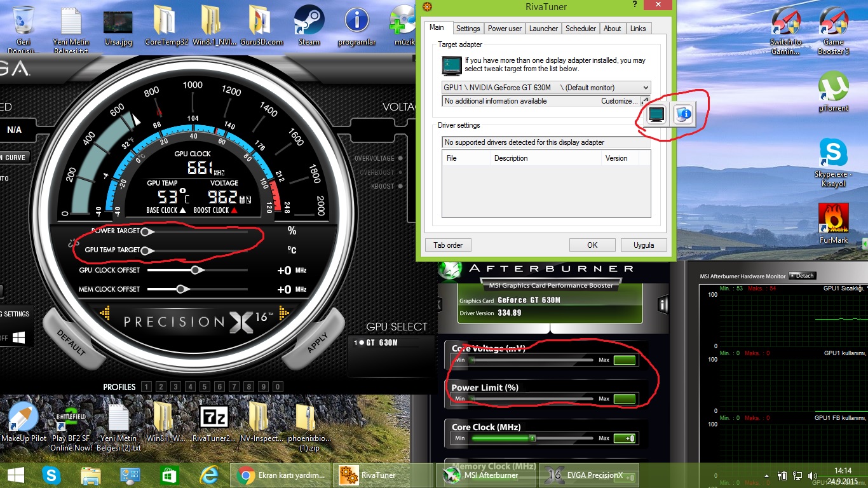
Task: Switch to the Power user tab
Action: coord(505,29)
